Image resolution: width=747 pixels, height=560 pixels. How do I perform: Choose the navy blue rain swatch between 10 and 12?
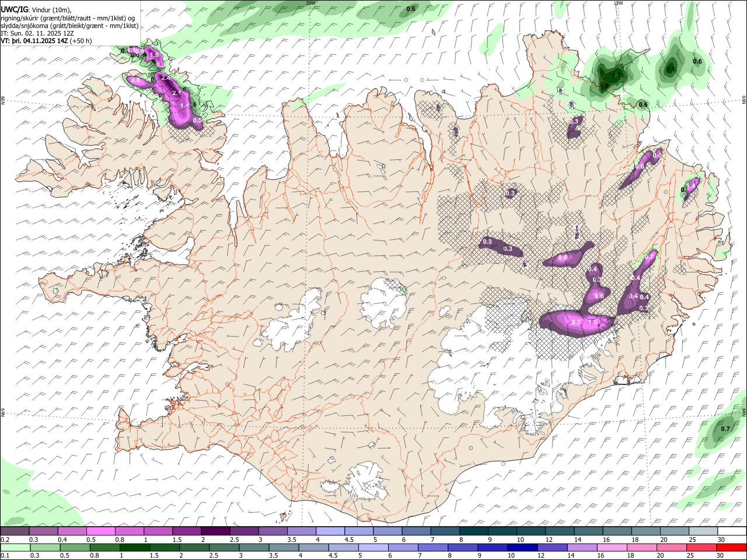point(522,548)
